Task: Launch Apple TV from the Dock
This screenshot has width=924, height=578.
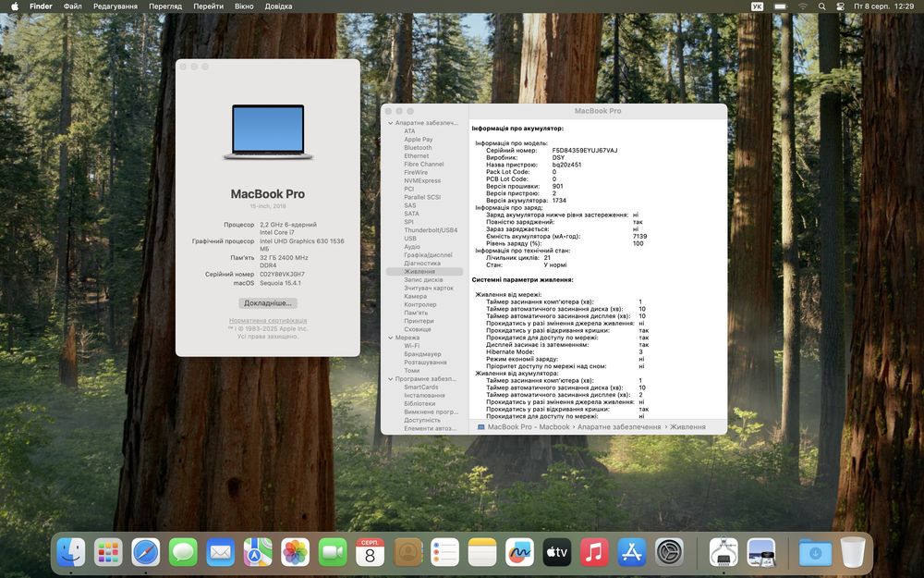Action: pos(557,553)
